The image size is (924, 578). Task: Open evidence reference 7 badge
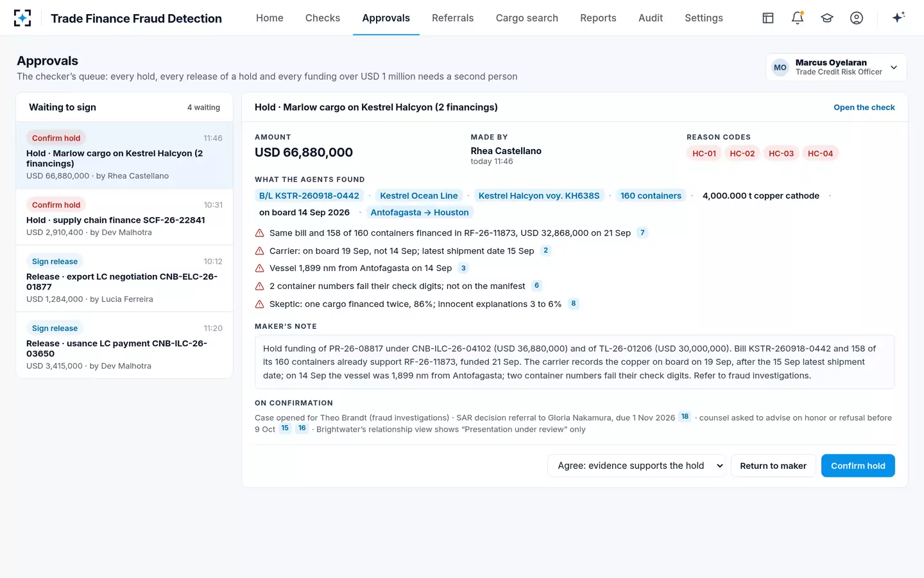pyautogui.click(x=642, y=232)
